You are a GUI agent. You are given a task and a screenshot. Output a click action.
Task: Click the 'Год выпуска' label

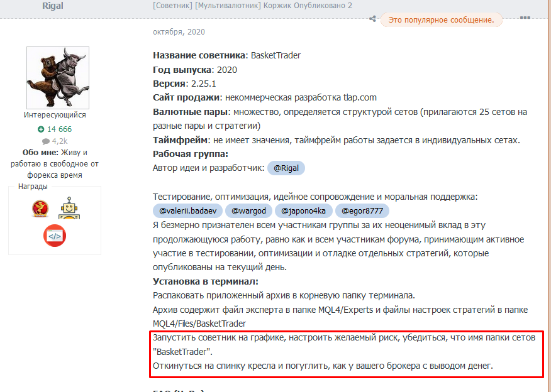click(x=182, y=70)
